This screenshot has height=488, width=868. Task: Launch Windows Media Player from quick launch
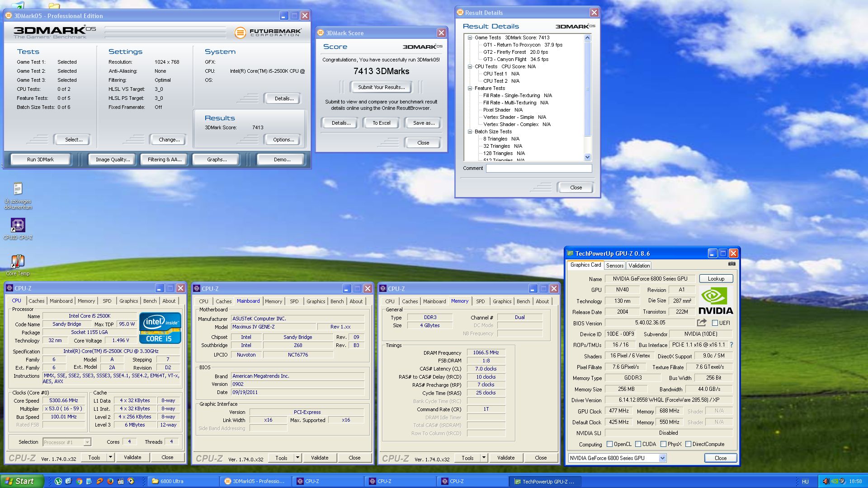[131, 481]
